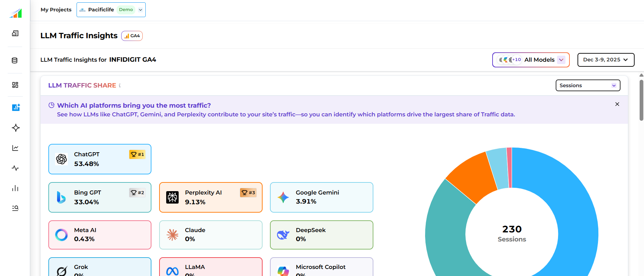Open the Dec 3-9, 2025 date picker

[606, 60]
